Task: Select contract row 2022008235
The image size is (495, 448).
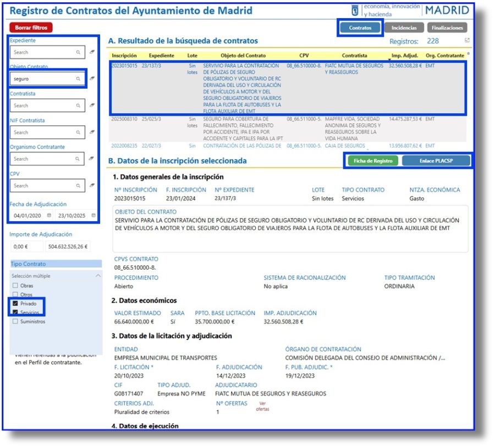Action: pos(288,146)
